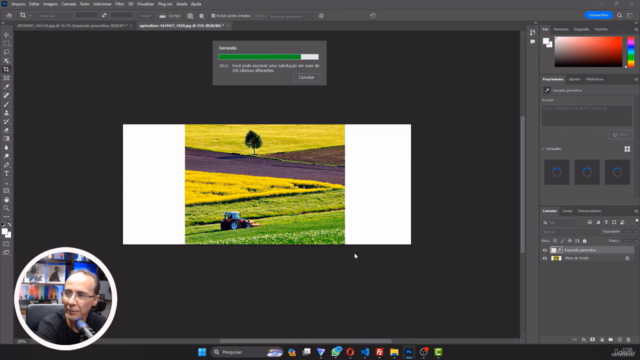Collapse the Variações section
The width and height of the screenshot is (640, 360).
[543, 149]
